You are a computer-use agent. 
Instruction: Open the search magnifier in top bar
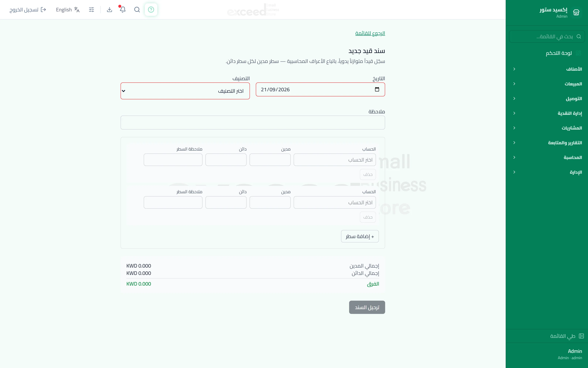[137, 10]
